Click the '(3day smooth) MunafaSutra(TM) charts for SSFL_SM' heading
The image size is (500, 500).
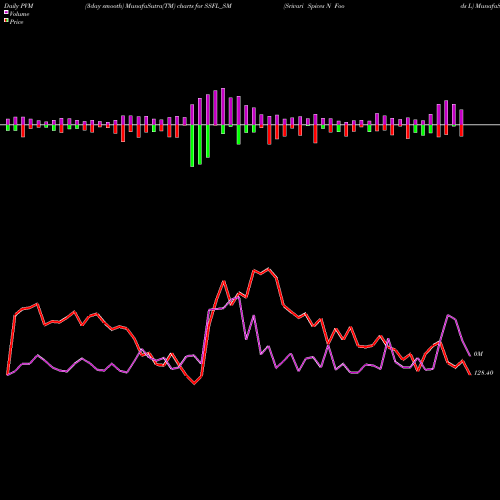pyautogui.click(x=158, y=6)
